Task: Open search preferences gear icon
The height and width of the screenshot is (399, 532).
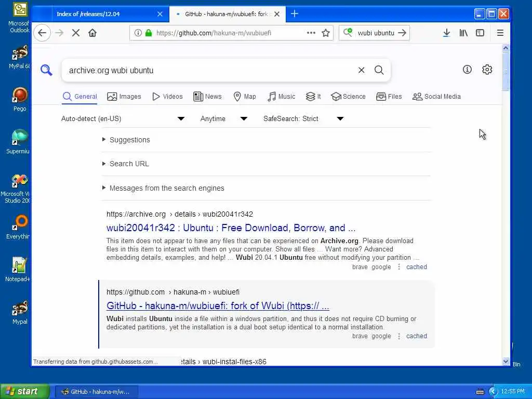Action: tap(487, 70)
